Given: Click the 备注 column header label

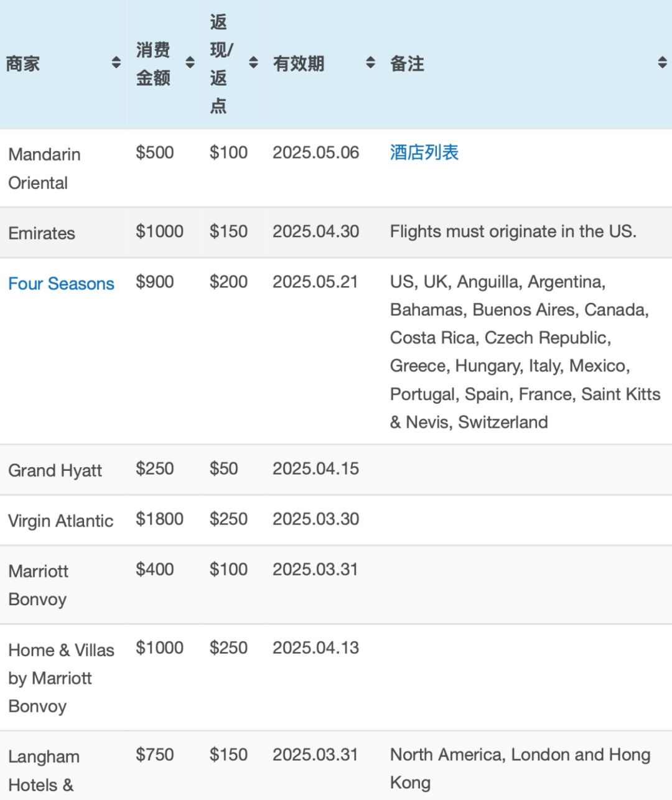Looking at the screenshot, I should (x=407, y=63).
